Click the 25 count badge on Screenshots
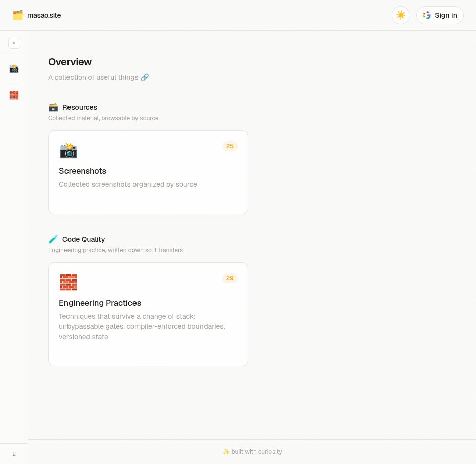Image resolution: width=476 pixels, height=464 pixels. (230, 146)
